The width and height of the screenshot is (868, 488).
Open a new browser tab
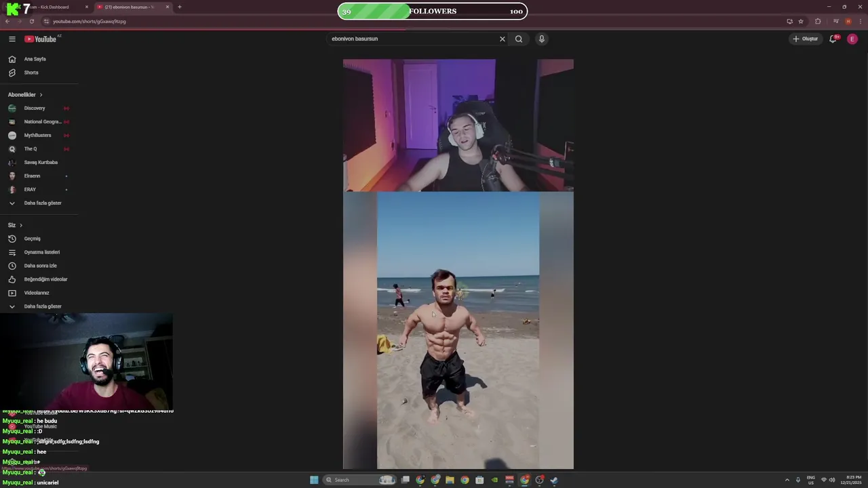click(180, 7)
